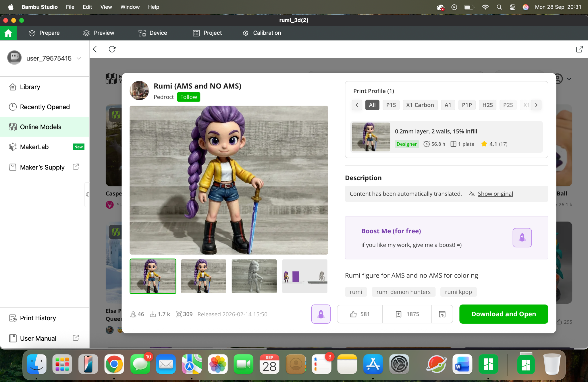Open Control Center in menu bar
588x382 pixels.
point(512,7)
